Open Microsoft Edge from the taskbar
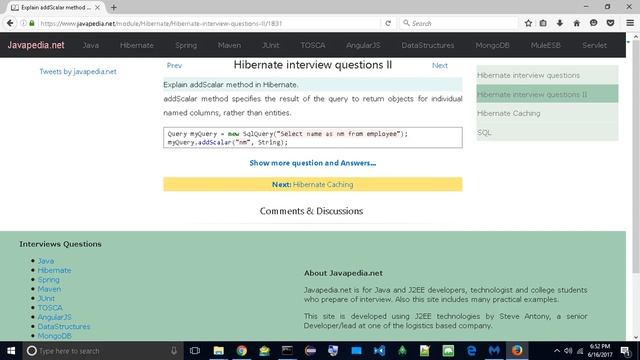 click(x=471, y=351)
